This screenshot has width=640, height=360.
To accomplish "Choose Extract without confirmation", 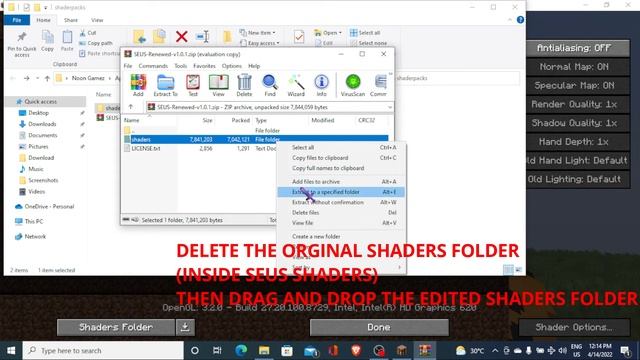I will [341, 202].
